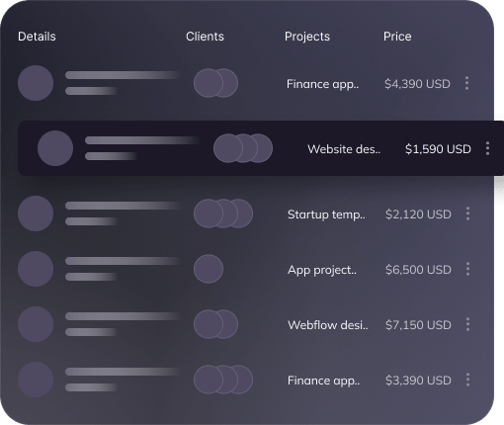Open the options menu for Webflow desi.. row
504x425 pixels.
(x=467, y=324)
